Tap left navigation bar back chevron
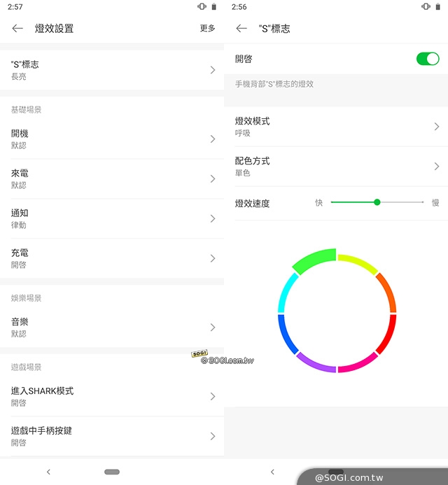 (48, 472)
